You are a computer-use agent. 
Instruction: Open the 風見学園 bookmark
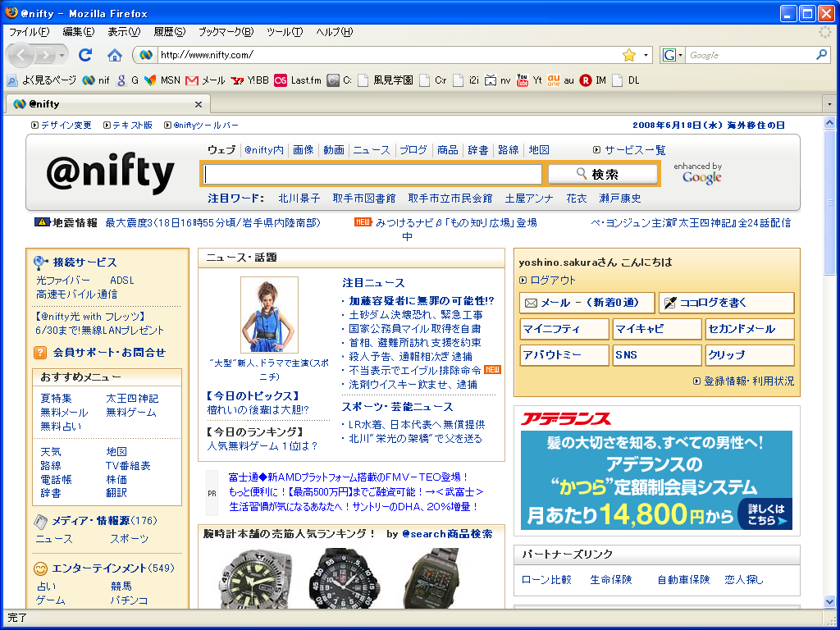point(386,80)
